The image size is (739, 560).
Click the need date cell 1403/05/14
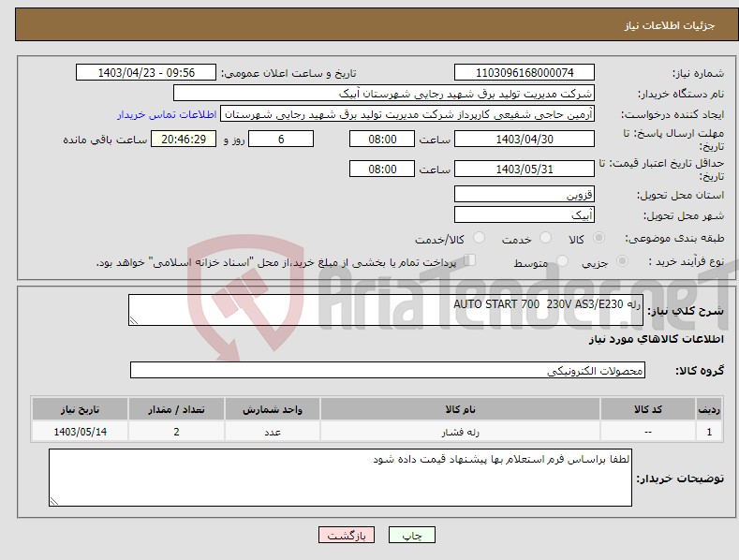[x=81, y=432]
